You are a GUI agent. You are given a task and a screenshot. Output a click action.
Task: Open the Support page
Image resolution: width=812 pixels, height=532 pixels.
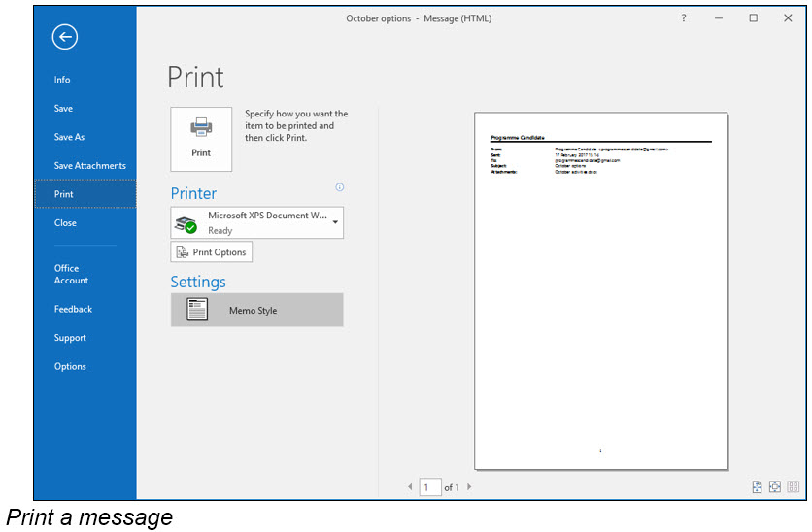point(70,338)
